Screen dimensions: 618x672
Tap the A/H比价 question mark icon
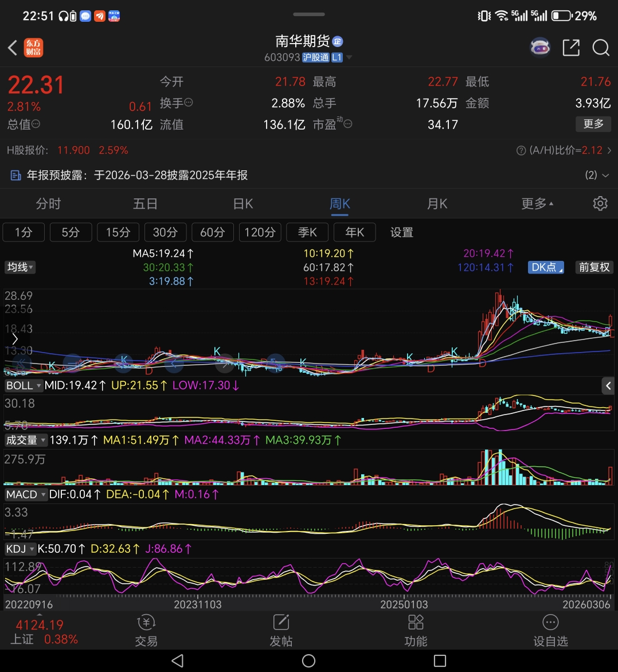click(521, 150)
